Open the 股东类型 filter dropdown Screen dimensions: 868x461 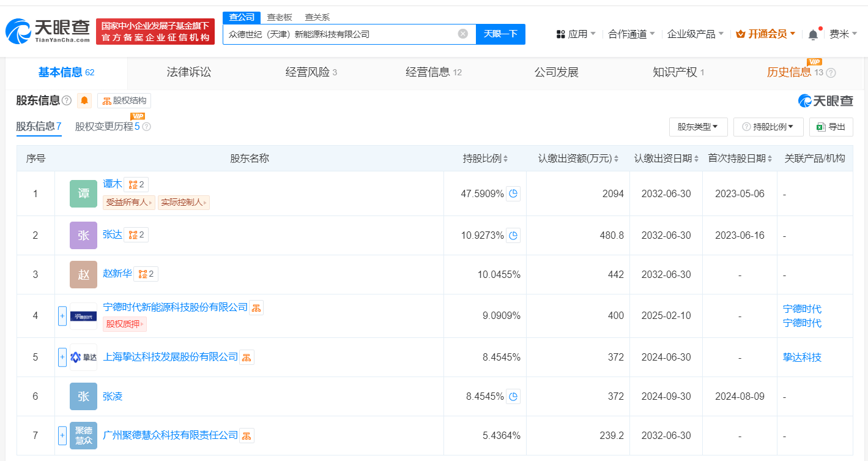tap(698, 127)
